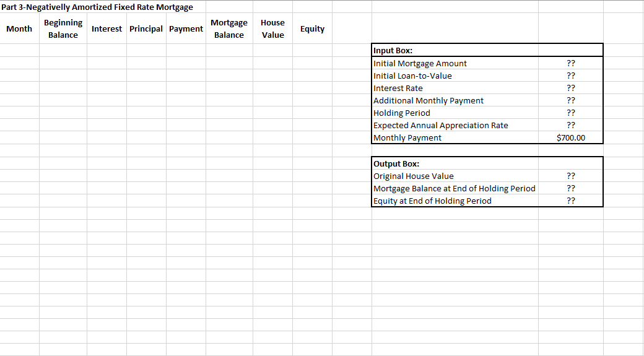Click the Payment column header
Image resolution: width=644 pixels, height=356 pixels.
(186, 28)
